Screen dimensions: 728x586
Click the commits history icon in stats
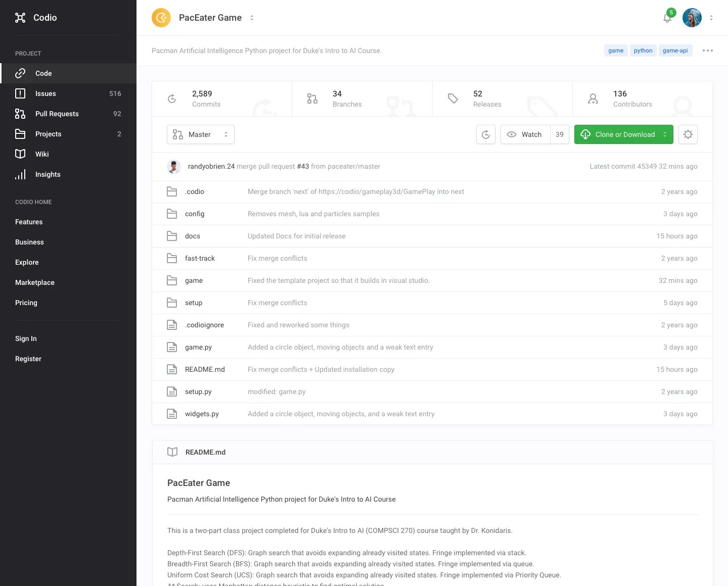[172, 99]
